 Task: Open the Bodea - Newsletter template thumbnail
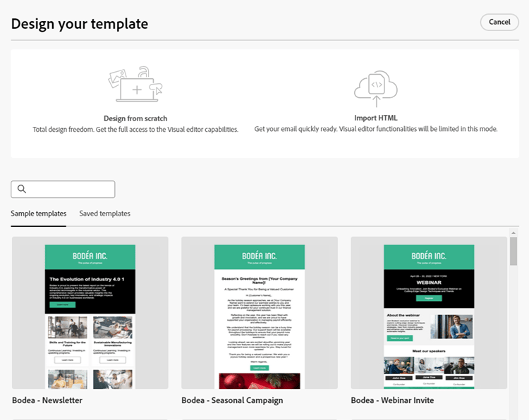coord(90,313)
